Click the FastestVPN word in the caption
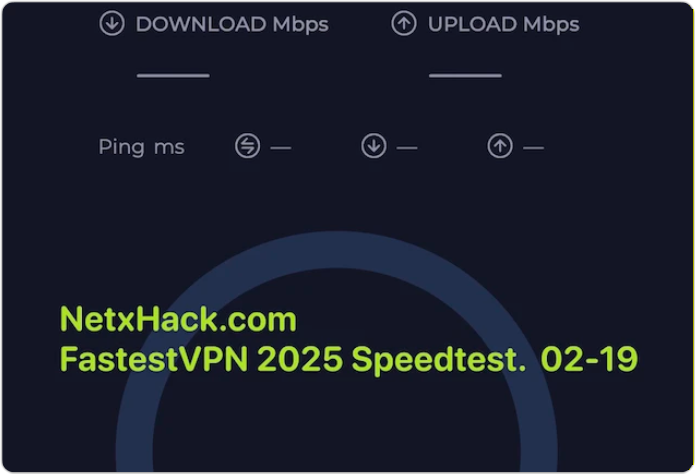The image size is (695, 474). 154,359
